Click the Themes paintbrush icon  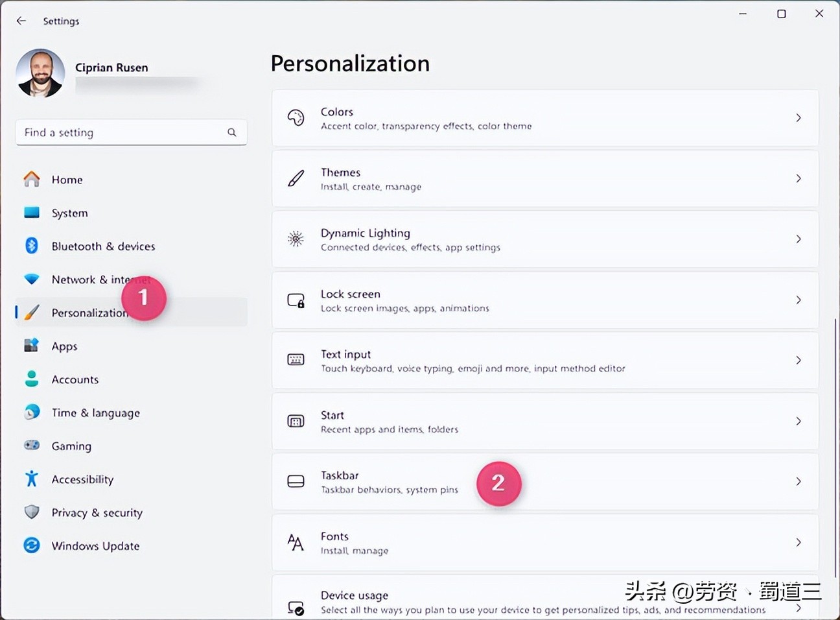point(296,178)
